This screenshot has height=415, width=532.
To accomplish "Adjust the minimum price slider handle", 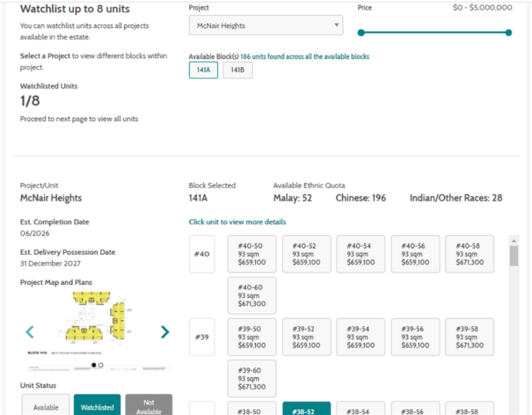I will (362, 32).
